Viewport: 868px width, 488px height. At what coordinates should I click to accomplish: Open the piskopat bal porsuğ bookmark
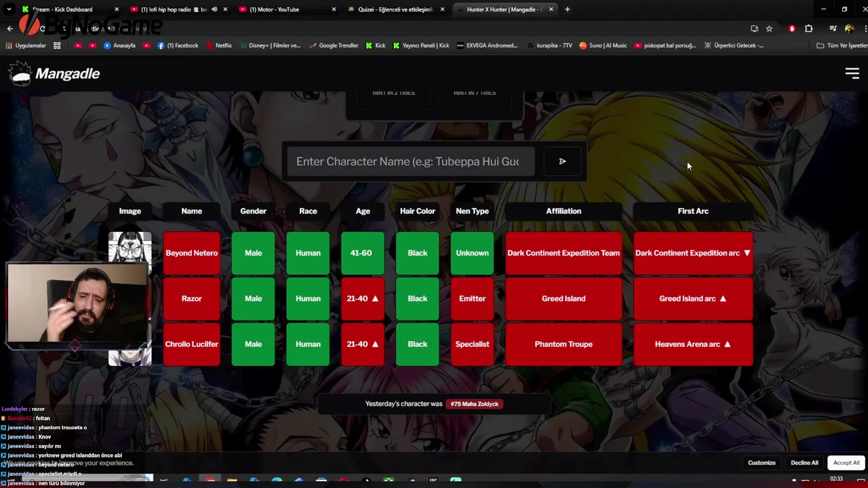click(x=665, y=45)
